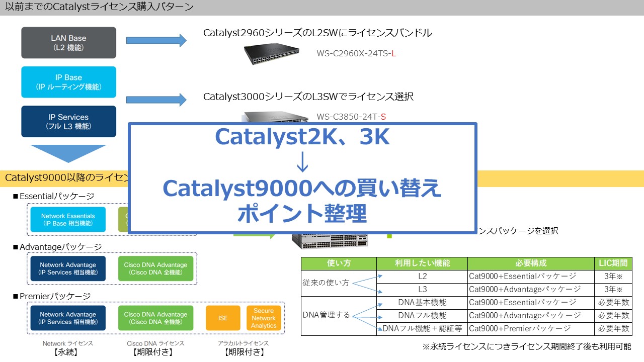644x362 pixels.
Task: Click the ■Essentialパッケージ label
Action: click(x=53, y=196)
